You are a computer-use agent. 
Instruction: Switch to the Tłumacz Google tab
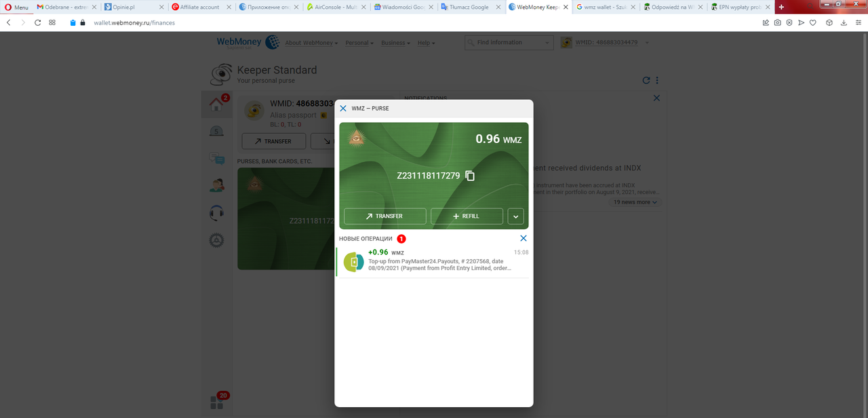(x=471, y=7)
